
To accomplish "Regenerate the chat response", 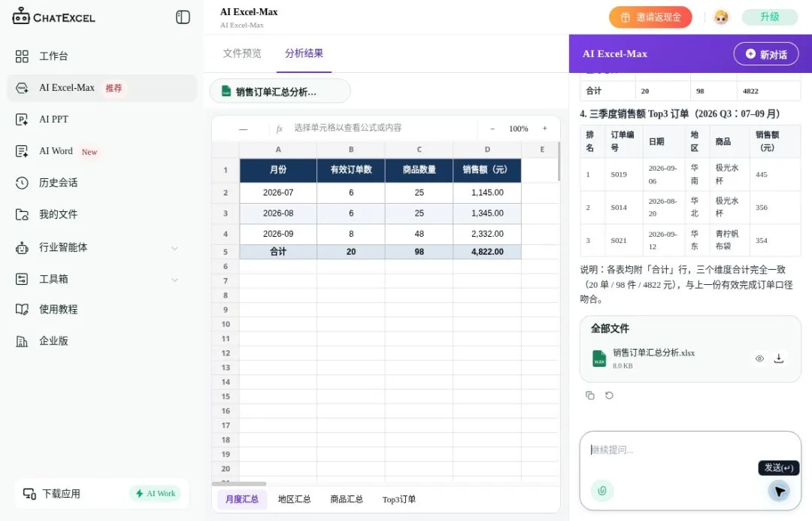I will (609, 395).
